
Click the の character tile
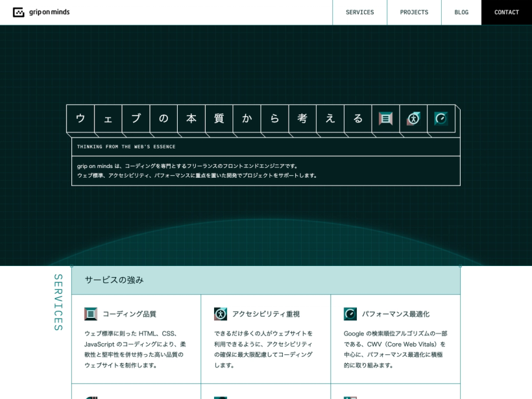pyautogui.click(x=163, y=119)
